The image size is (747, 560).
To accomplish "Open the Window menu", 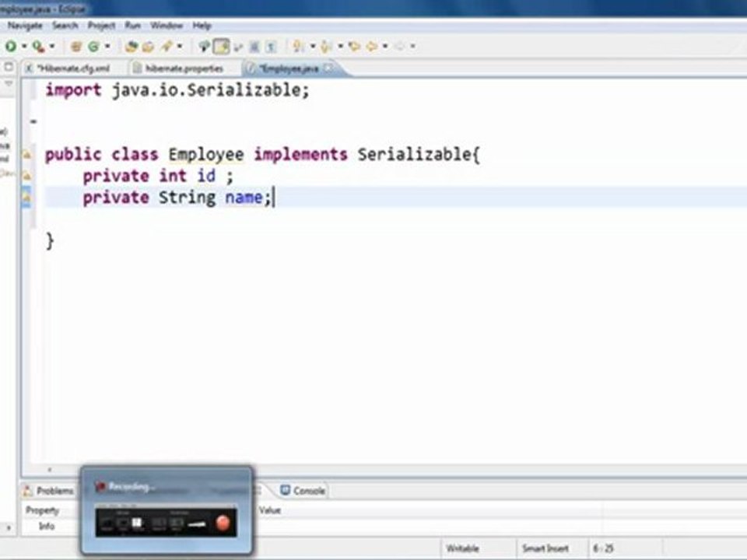I will coord(167,25).
